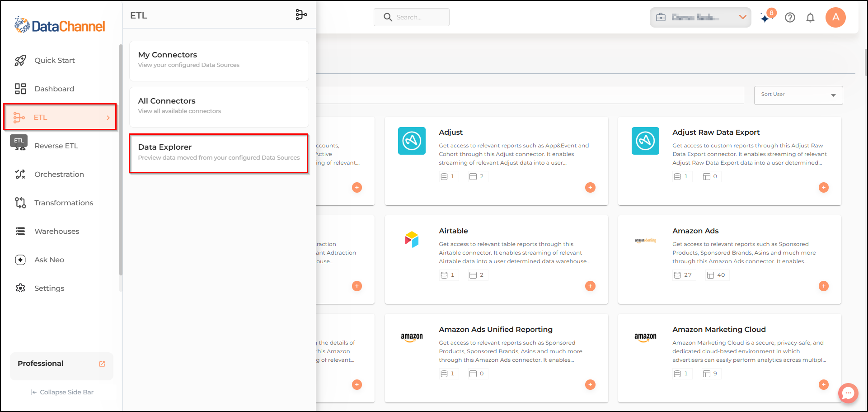Add Amazon Marketing Cloud with plus button
The width and height of the screenshot is (868, 412).
[x=824, y=384]
